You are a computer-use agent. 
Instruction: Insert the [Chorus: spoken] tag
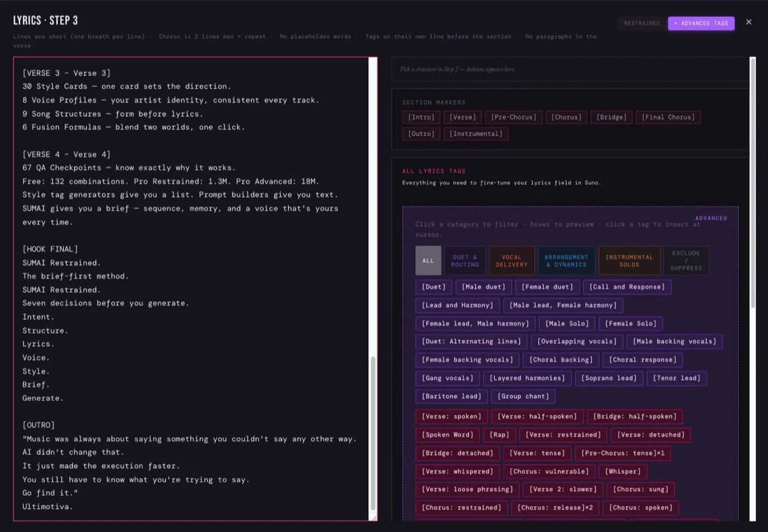coord(641,508)
